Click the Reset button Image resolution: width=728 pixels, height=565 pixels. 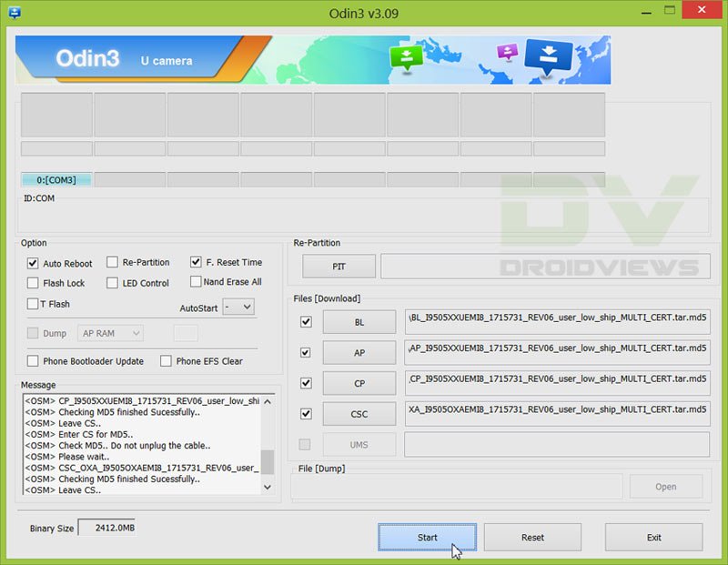[532, 537]
